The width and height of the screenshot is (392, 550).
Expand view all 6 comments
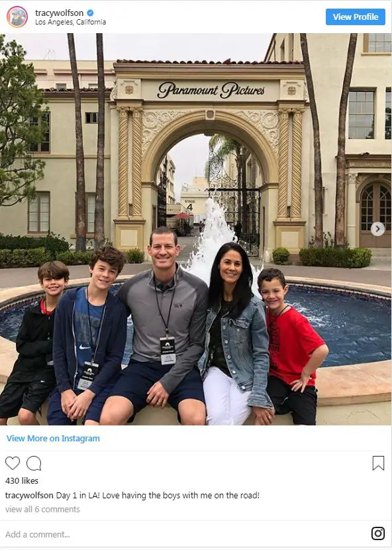[x=42, y=510]
